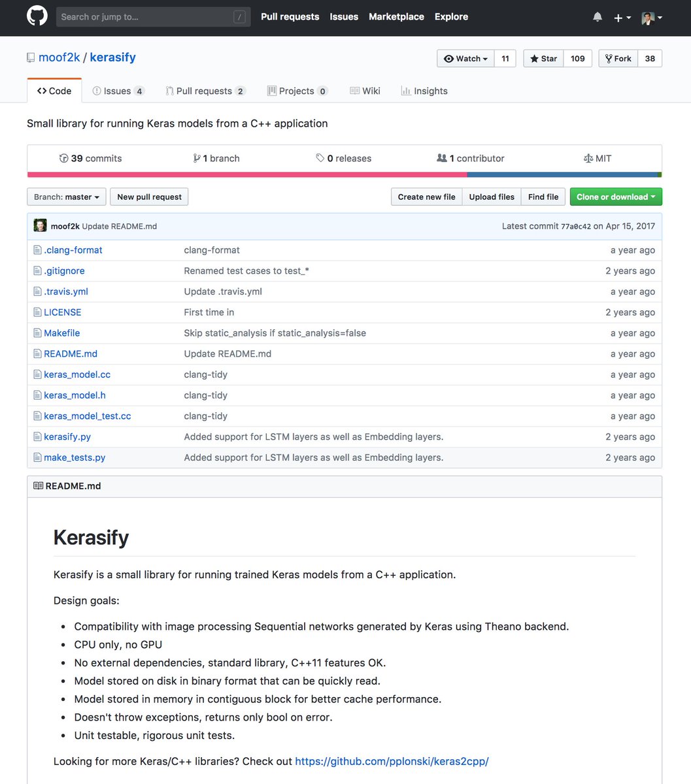Open the plus create-new dropdown
Screen dimensions: 691x784
(x=622, y=18)
